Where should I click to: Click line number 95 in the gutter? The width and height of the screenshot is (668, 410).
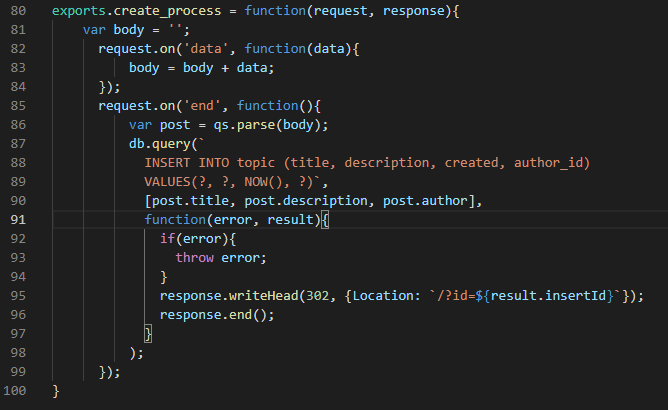coord(18,296)
